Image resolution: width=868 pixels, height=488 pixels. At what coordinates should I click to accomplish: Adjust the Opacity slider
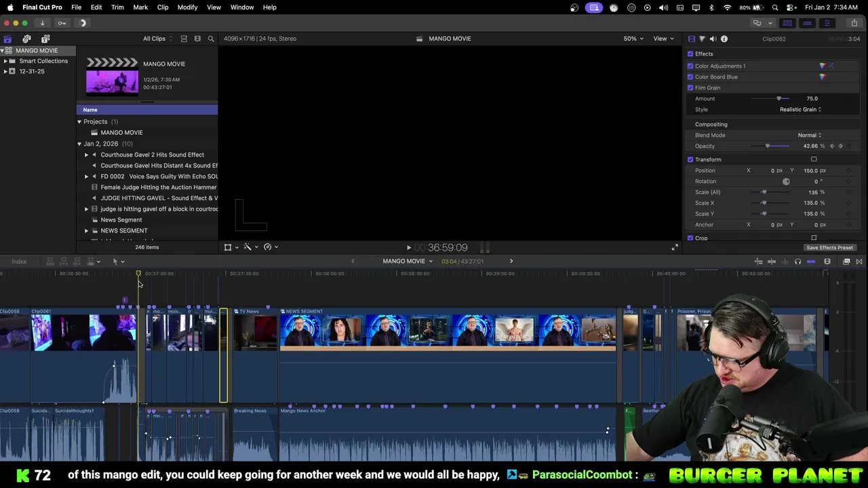click(768, 146)
